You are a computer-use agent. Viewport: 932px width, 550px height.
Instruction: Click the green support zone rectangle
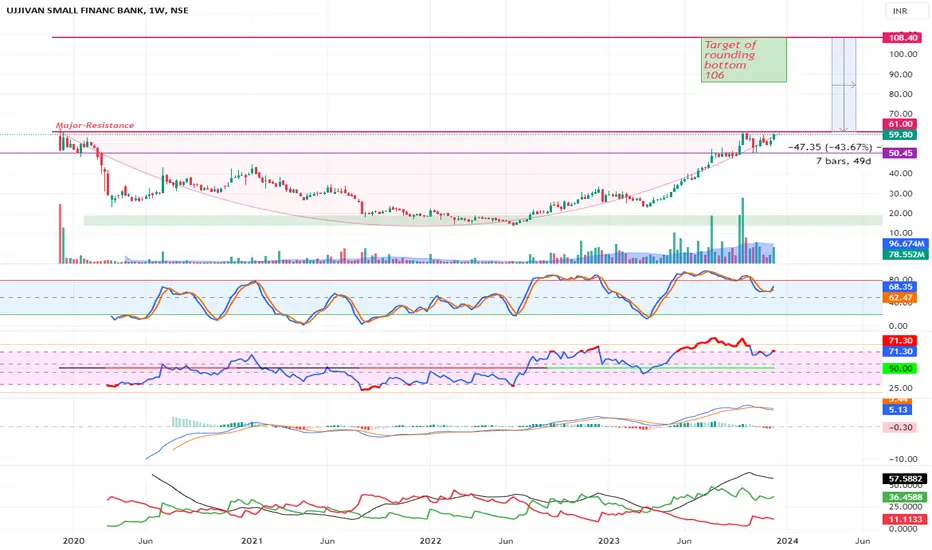483,221
